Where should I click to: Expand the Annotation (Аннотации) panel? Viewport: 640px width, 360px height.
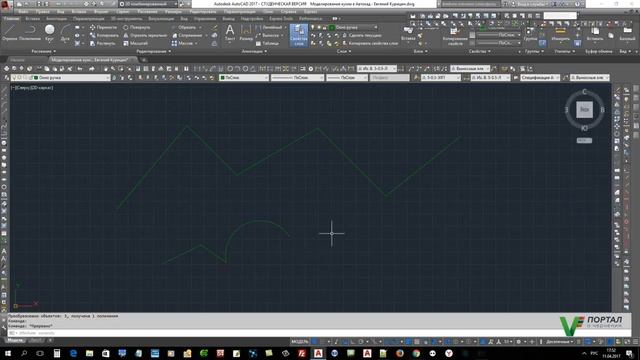point(254,51)
